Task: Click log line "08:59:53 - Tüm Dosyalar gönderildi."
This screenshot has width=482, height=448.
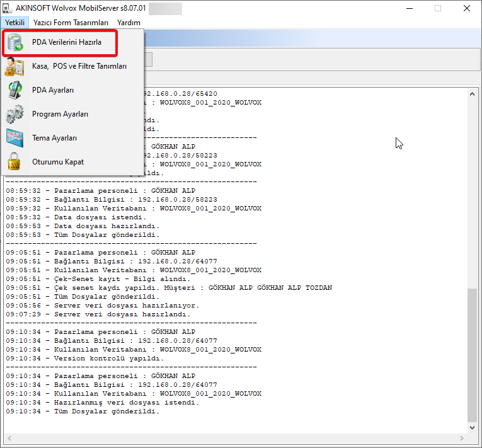Action: tap(83, 235)
